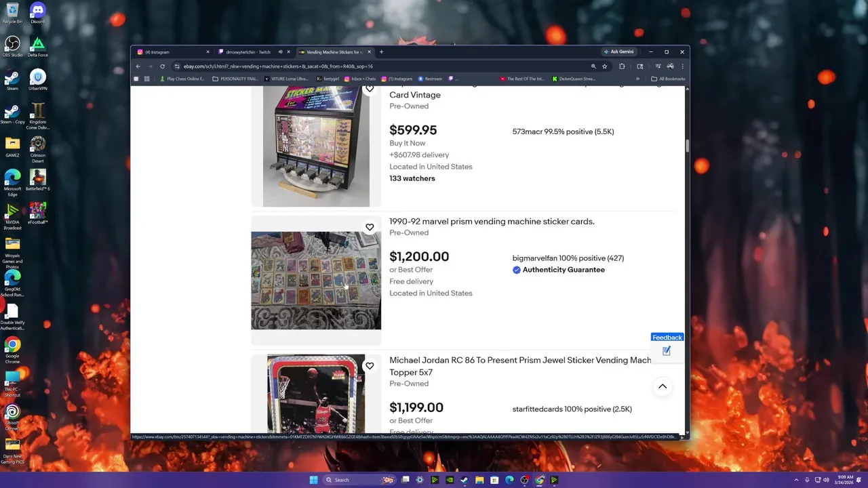The image size is (868, 488).
Task: Open the All Bookmarks folder
Action: click(x=668, y=79)
